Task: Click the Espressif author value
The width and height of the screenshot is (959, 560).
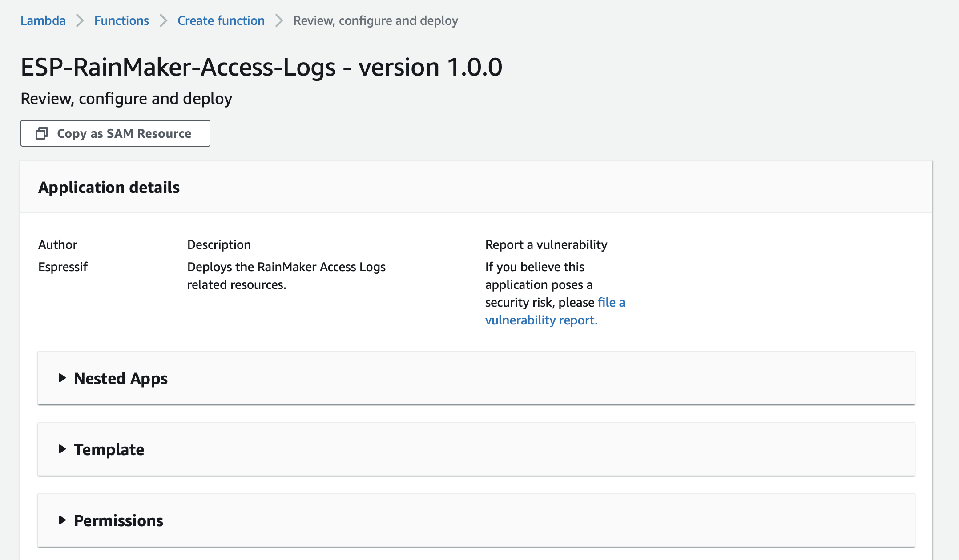Action: (63, 267)
